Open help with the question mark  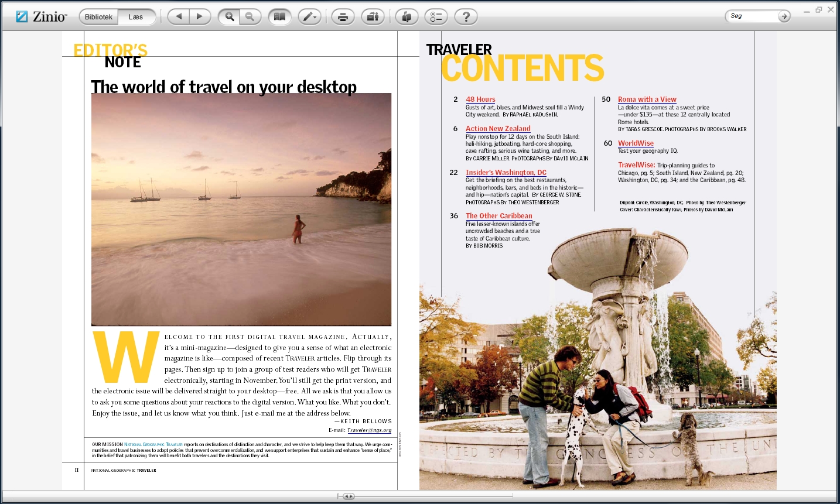click(466, 17)
